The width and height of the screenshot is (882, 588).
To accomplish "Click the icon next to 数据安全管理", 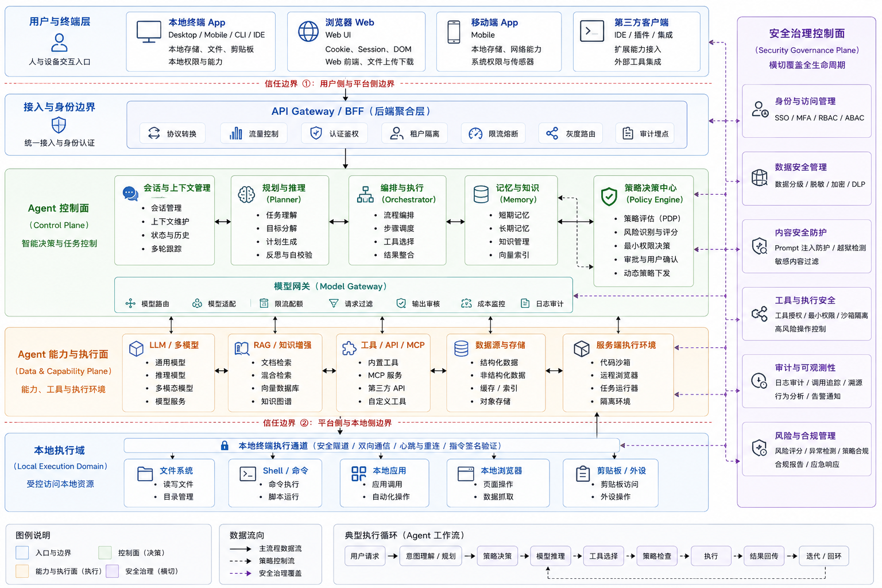I will (760, 177).
